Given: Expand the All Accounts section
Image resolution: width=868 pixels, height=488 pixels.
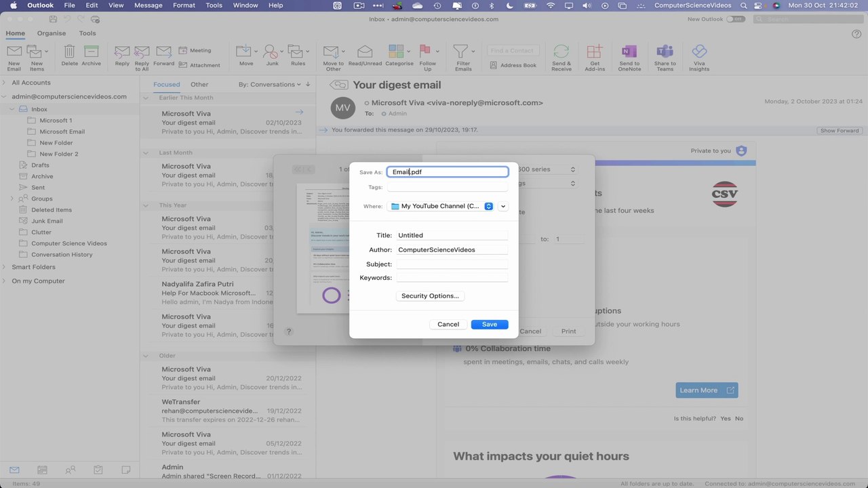Looking at the screenshot, I should click(4, 83).
